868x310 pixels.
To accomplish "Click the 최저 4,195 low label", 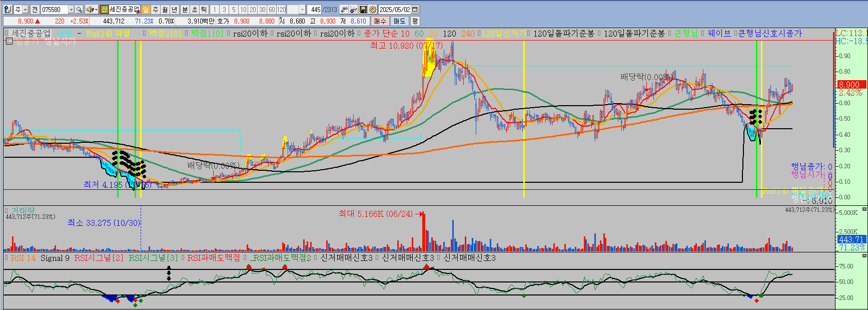I will click(117, 185).
